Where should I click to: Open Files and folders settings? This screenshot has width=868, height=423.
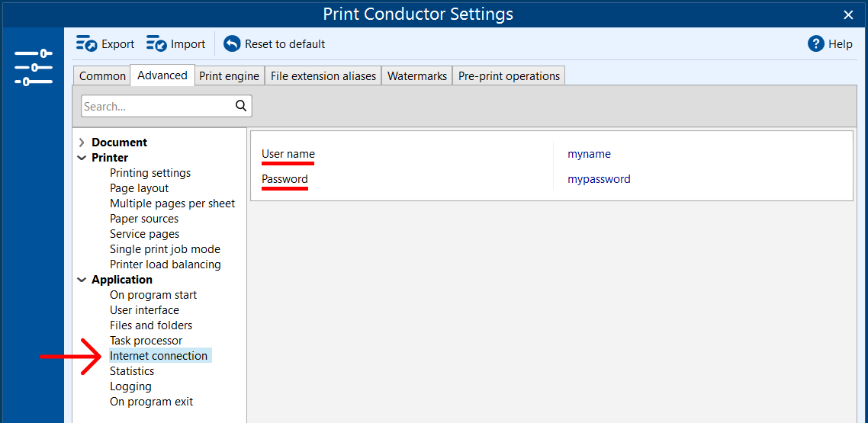(x=151, y=325)
